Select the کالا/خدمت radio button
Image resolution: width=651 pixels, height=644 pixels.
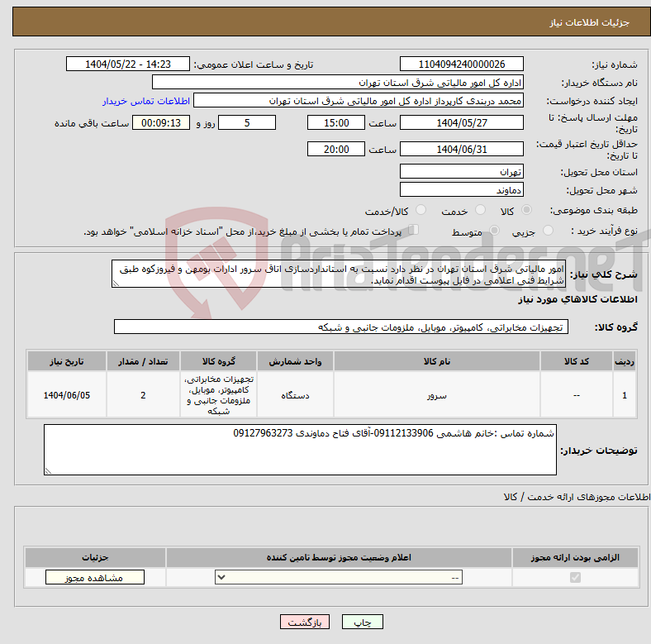tap(421, 210)
